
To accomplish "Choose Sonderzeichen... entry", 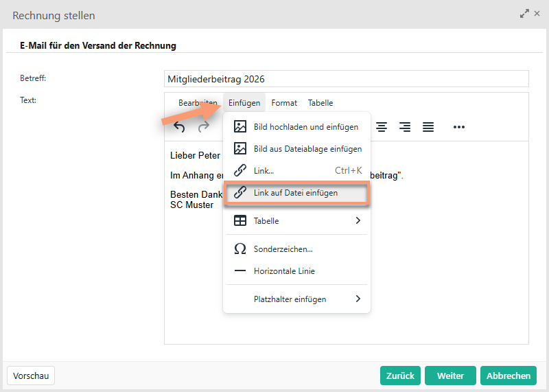I will tap(296, 249).
